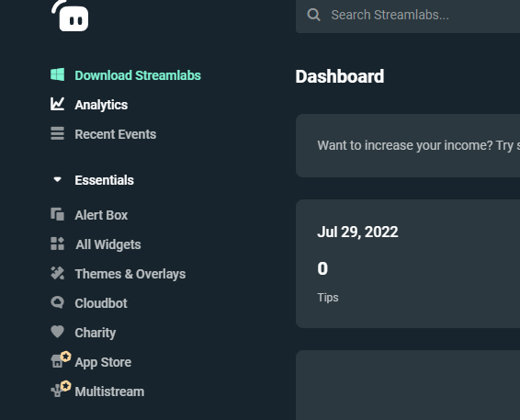Screen dimensions: 520x420
Task: Open Multistream page
Action: click(109, 392)
